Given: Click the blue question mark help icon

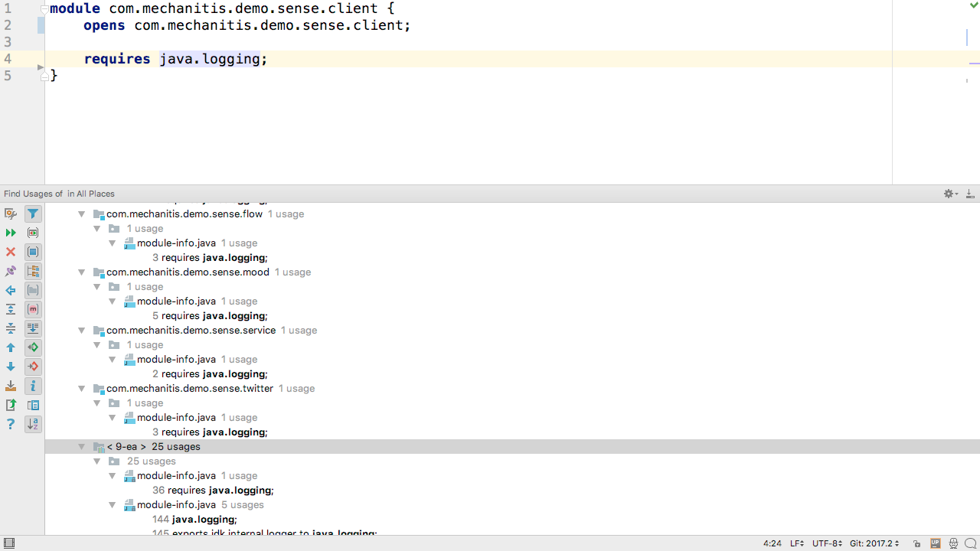Looking at the screenshot, I should click(11, 424).
